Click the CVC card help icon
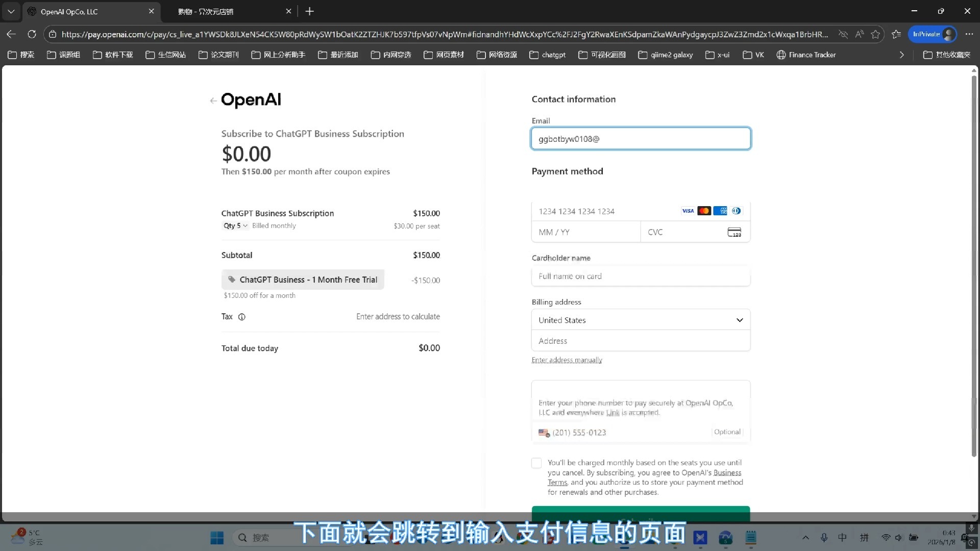 (734, 233)
